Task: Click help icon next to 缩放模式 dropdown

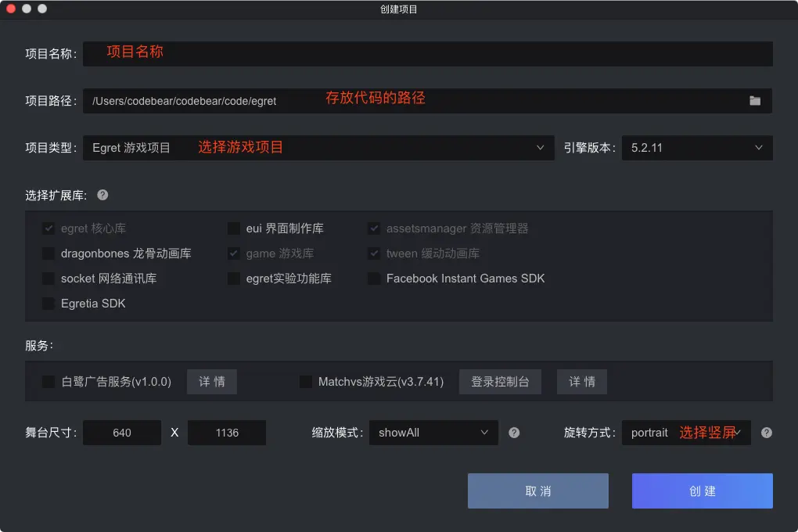Action: (x=514, y=433)
